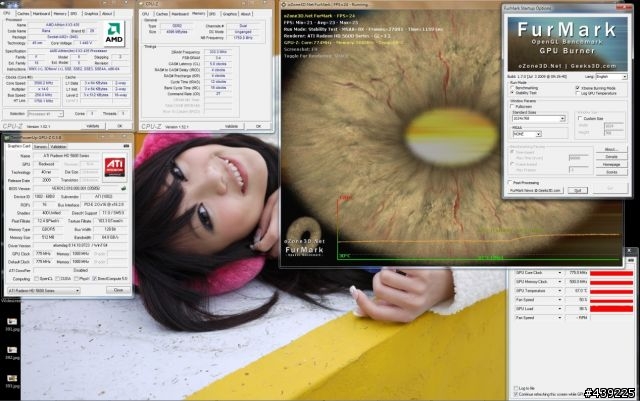Select the 003.jpg desktop icon
This screenshot has width=640, height=401.
pos(11,381)
